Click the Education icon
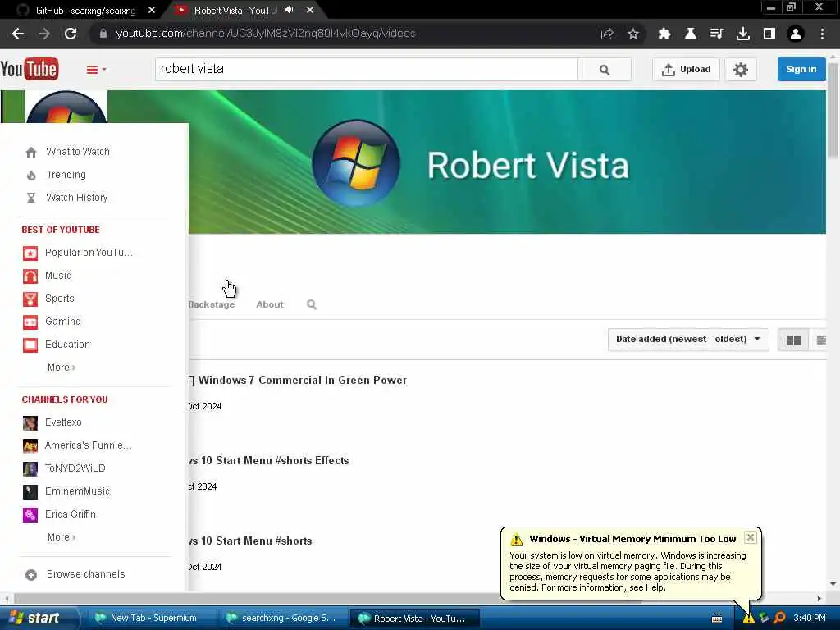840x630 pixels. click(x=30, y=345)
